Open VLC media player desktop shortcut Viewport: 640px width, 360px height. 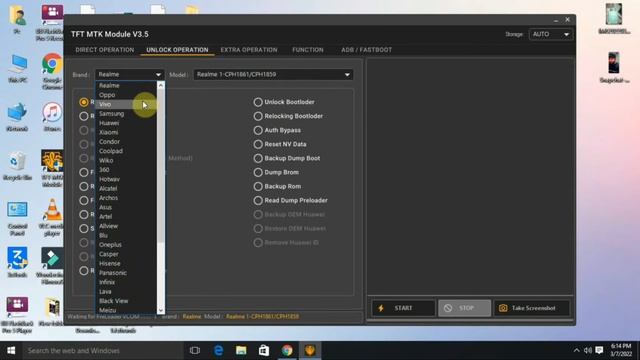point(52,217)
